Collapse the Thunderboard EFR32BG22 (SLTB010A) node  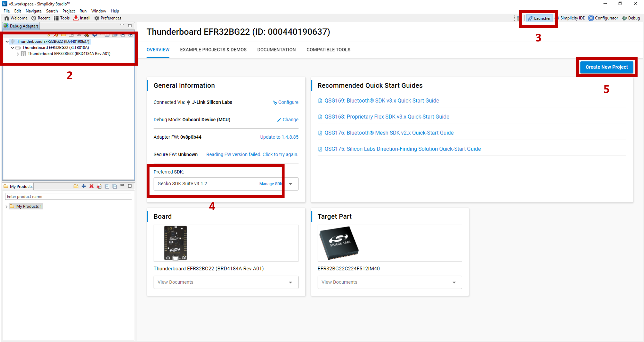pos(13,48)
